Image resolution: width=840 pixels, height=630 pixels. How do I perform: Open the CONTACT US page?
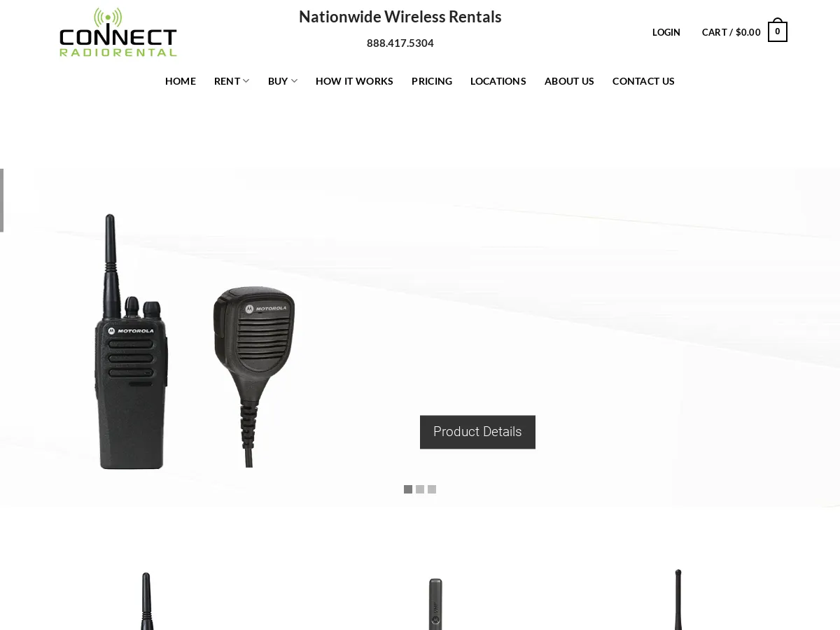pos(643,81)
